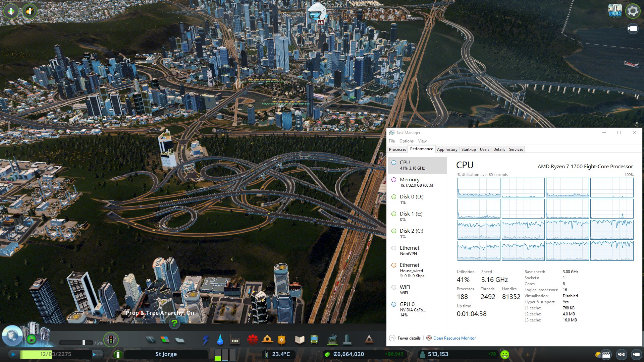Click the population counter 513,153
This screenshot has width=644, height=362.
click(438, 354)
